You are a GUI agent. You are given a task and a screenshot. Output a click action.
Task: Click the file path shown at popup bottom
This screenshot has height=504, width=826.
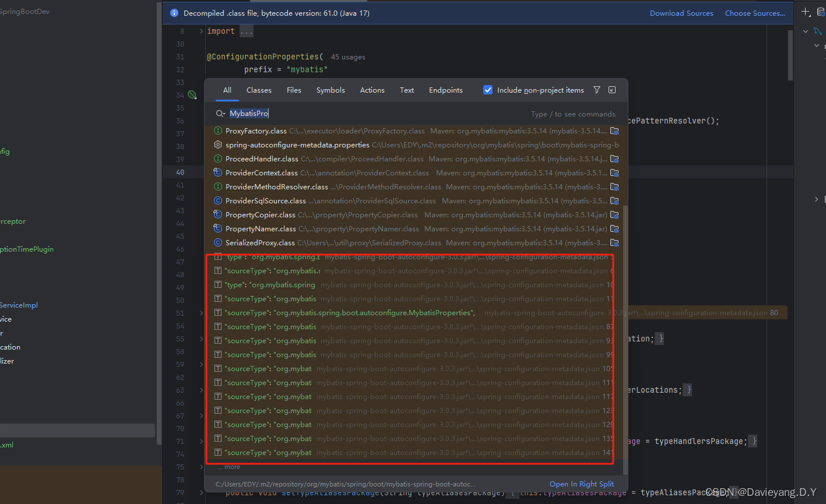tap(346, 484)
